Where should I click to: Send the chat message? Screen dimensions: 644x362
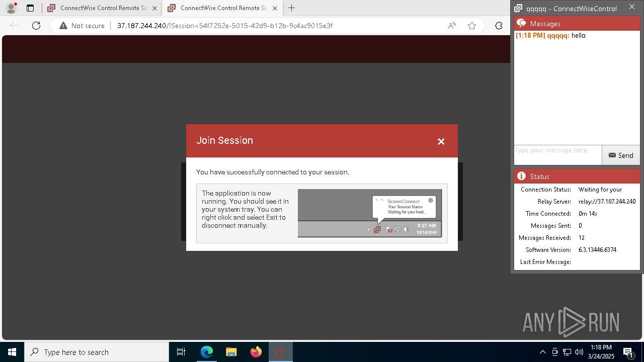pyautogui.click(x=621, y=155)
